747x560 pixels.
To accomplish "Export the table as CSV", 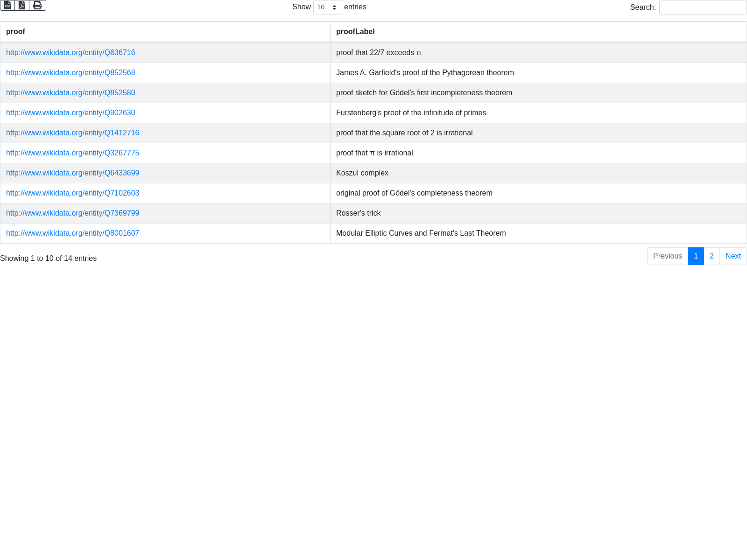I will [x=7, y=5].
